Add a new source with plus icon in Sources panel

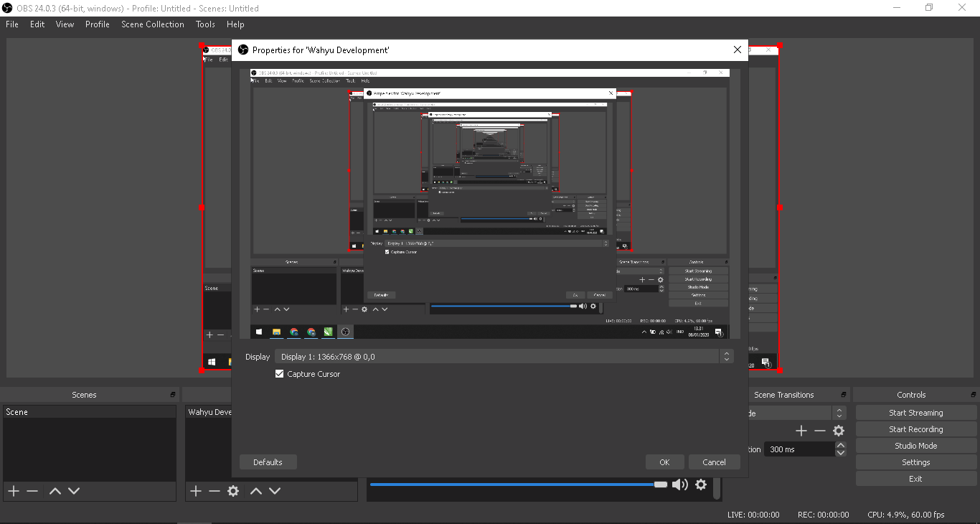pyautogui.click(x=196, y=491)
